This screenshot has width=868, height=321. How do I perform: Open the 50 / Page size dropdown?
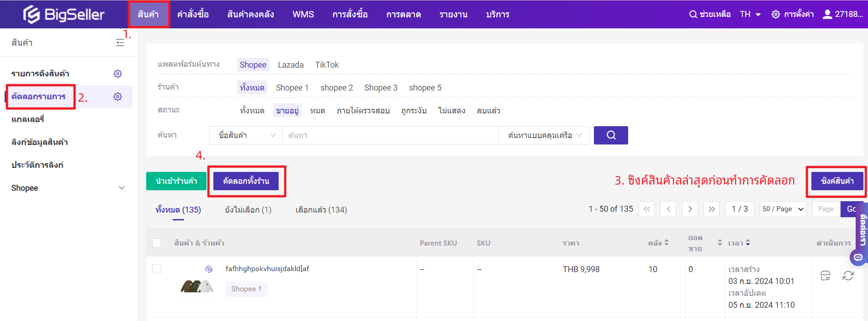[783, 209]
